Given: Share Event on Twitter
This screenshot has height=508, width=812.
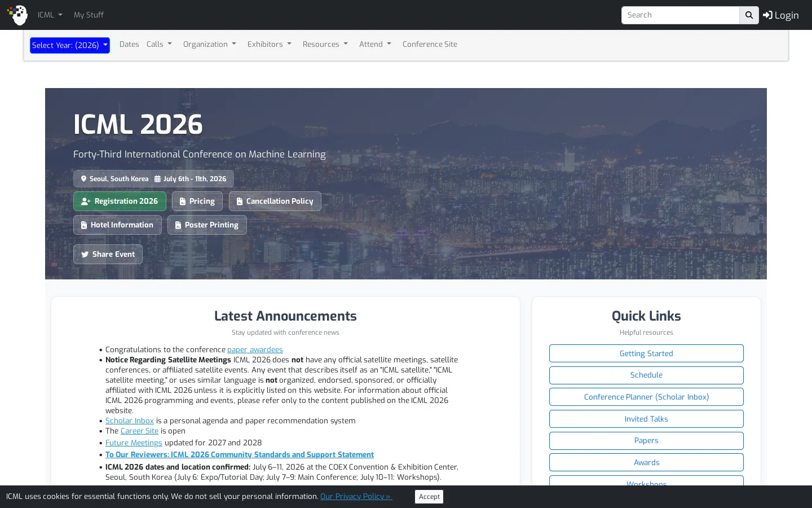Looking at the screenshot, I should pyautogui.click(x=108, y=255).
